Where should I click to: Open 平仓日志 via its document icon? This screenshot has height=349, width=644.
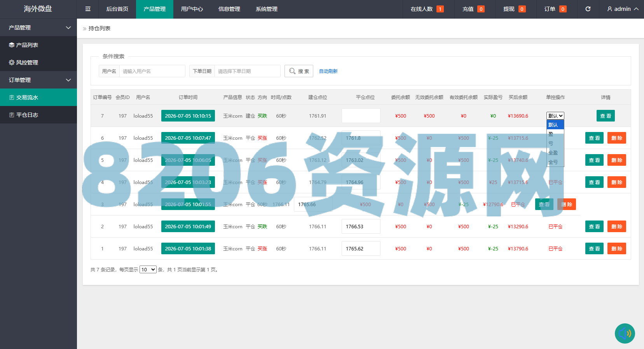(12, 115)
